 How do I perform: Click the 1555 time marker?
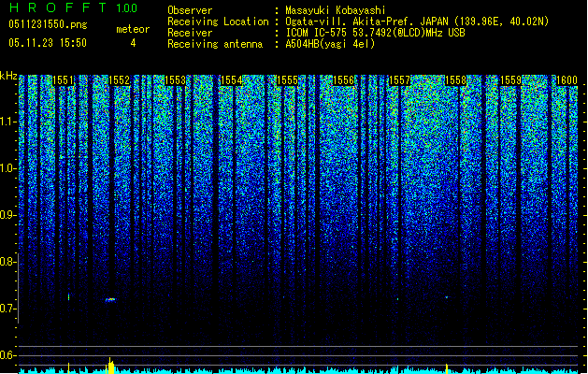287,80
